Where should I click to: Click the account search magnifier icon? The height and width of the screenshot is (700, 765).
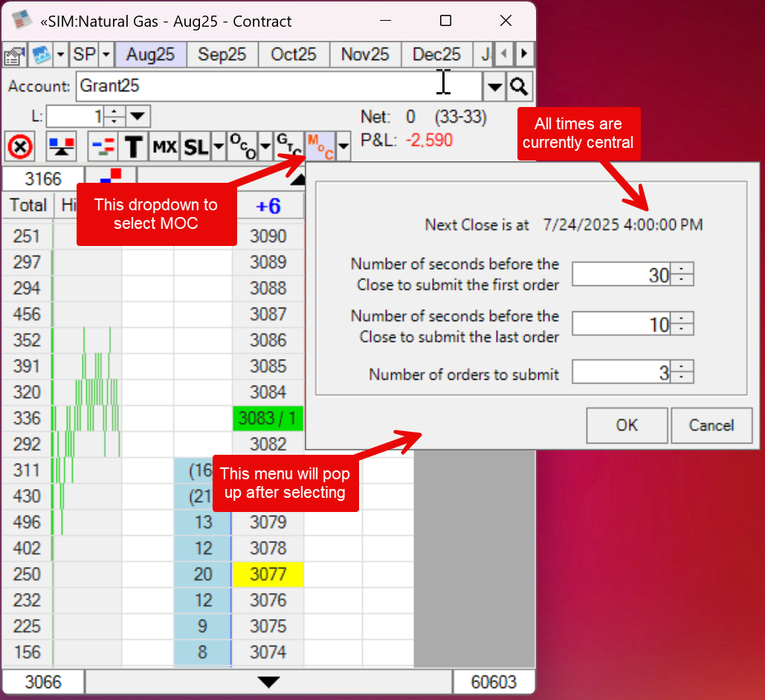(x=519, y=87)
